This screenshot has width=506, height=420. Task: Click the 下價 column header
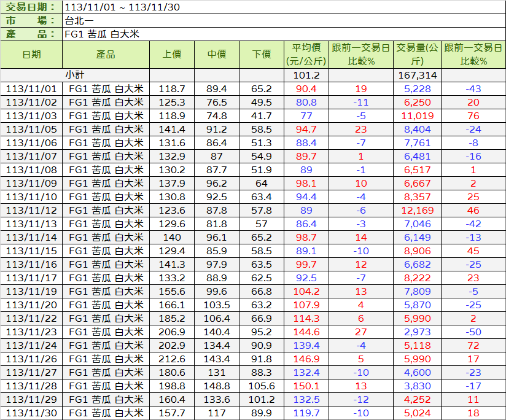pos(262,55)
